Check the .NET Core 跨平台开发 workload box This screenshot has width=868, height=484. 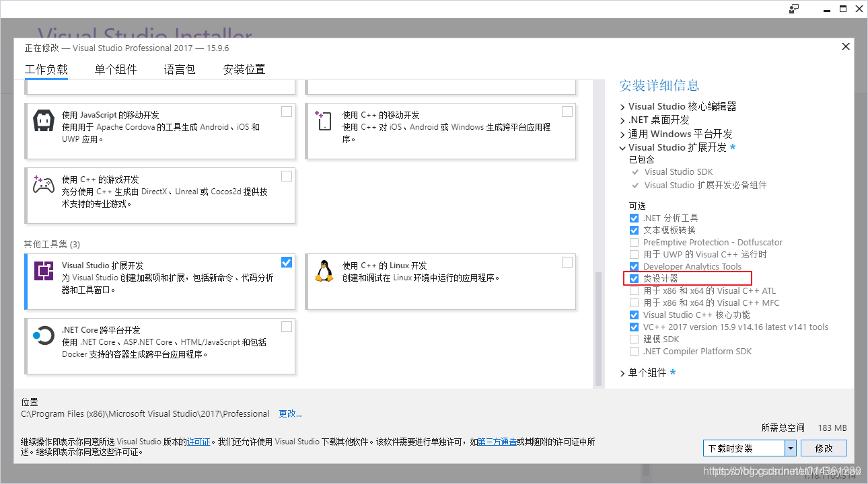[x=287, y=327]
